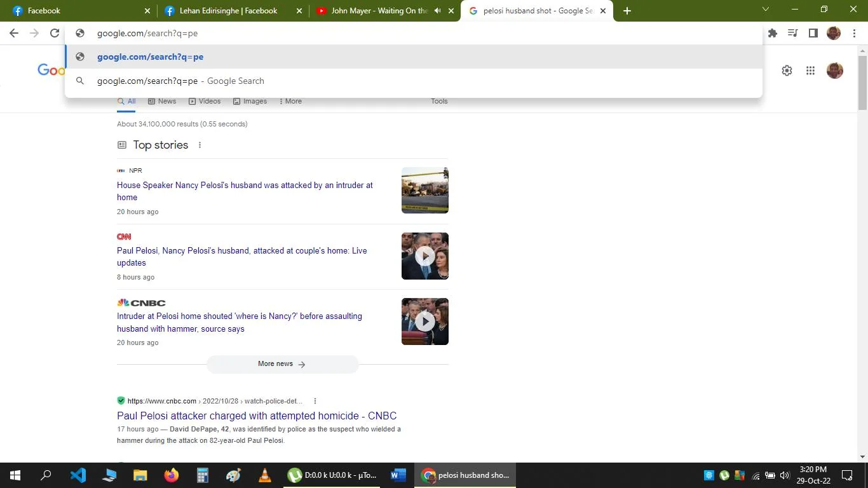The image size is (868, 488).
Task: Expand the More search filters menu
Action: pyautogui.click(x=290, y=101)
